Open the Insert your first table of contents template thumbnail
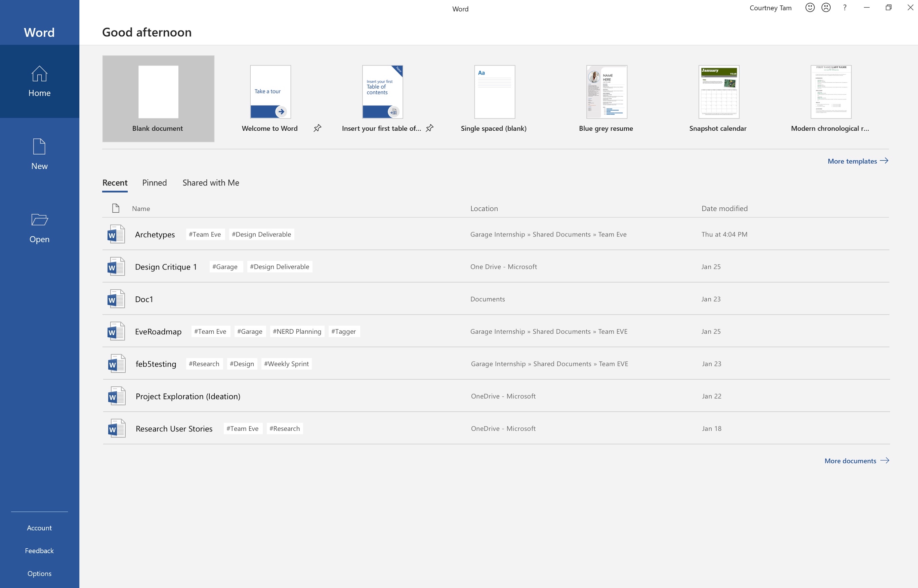 383,92
